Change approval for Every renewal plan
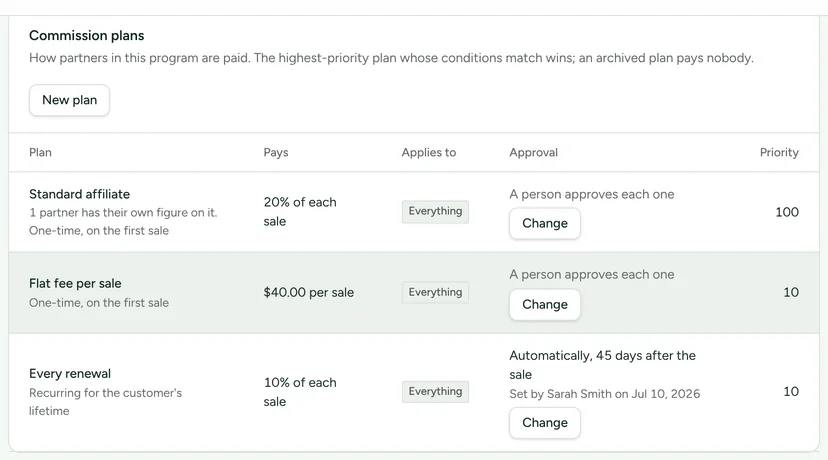 (x=544, y=423)
